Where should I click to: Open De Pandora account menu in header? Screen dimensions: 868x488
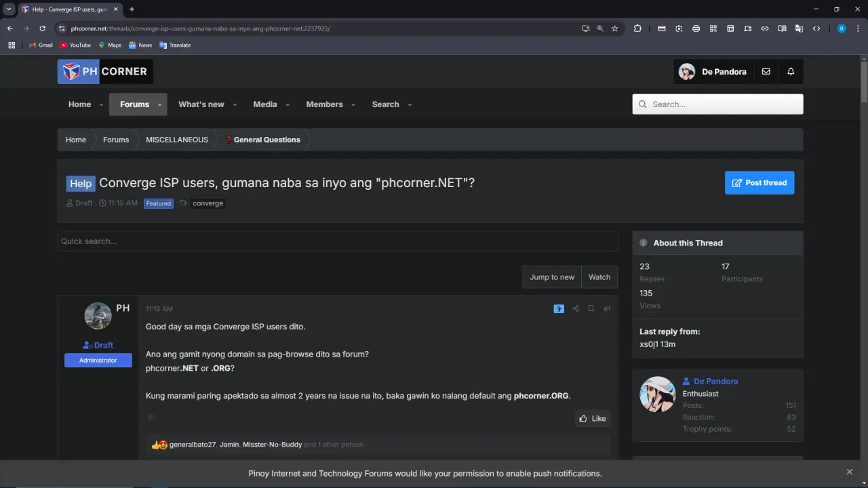click(x=713, y=71)
